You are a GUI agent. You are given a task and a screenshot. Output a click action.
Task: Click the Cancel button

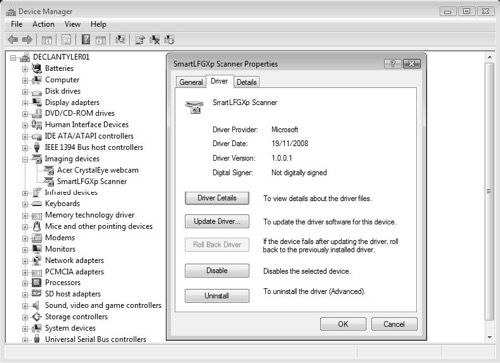click(x=394, y=324)
